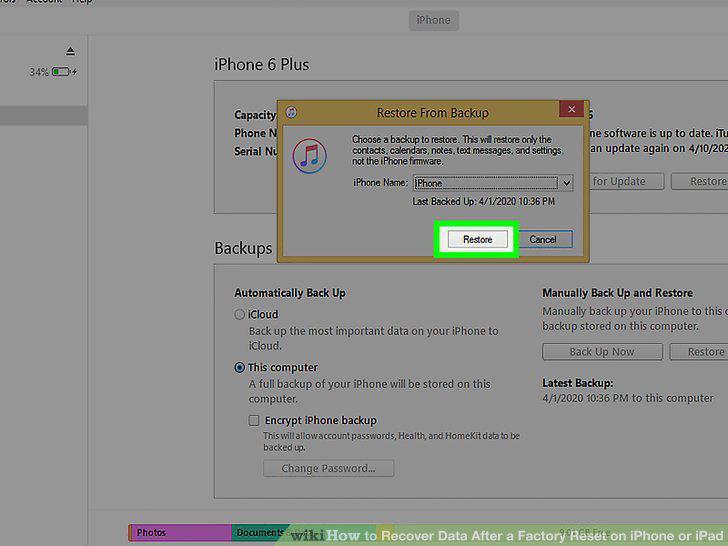Click the iPhone 6 Plus heading
This screenshot has width=728, height=546.
pyautogui.click(x=261, y=65)
